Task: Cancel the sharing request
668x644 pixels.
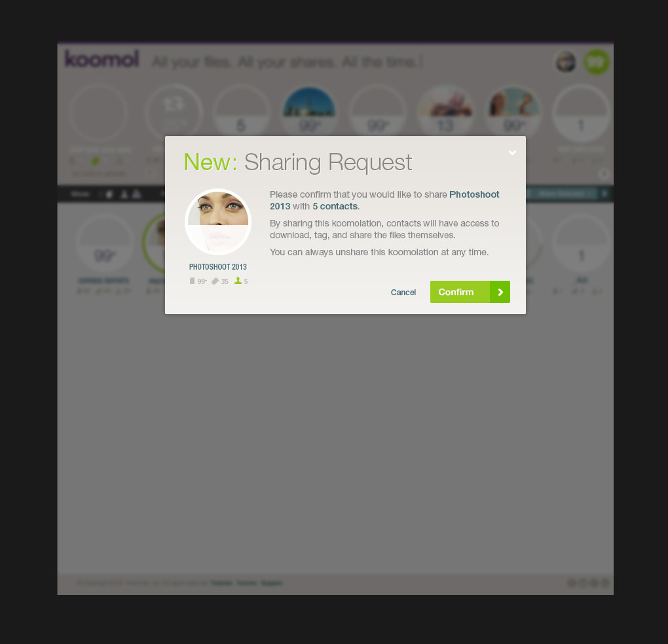Action: 403,293
